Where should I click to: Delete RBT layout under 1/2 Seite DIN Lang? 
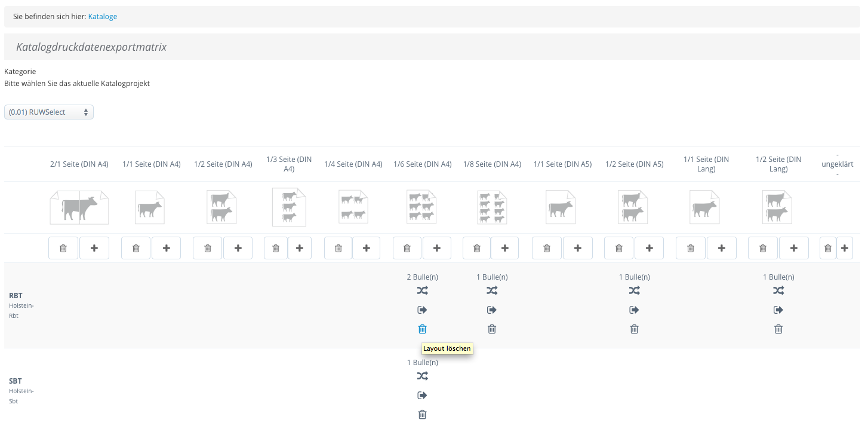778,329
